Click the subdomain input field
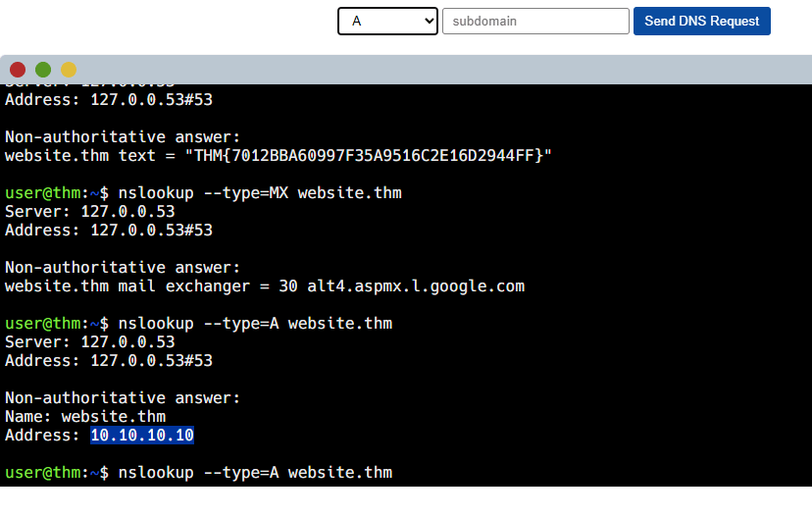812x517 pixels. click(535, 22)
